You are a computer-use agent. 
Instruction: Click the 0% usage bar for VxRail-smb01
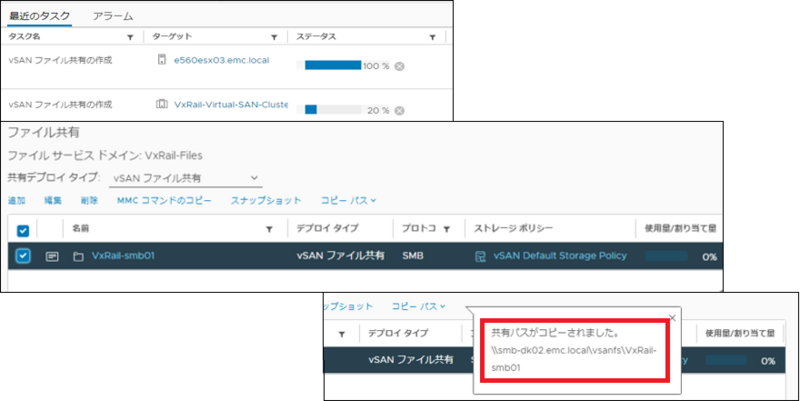pyautogui.click(x=666, y=256)
